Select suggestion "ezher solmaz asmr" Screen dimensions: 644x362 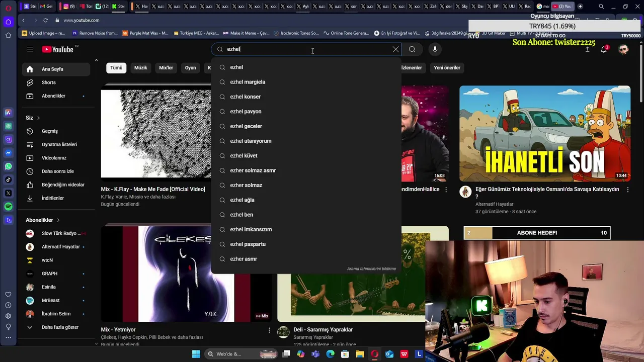click(x=306, y=170)
